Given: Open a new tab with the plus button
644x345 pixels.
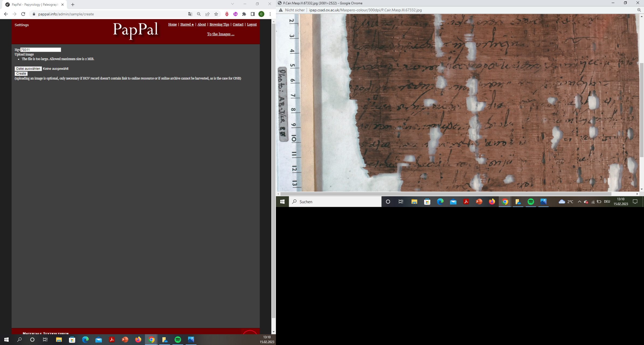Looking at the screenshot, I should [73, 5].
